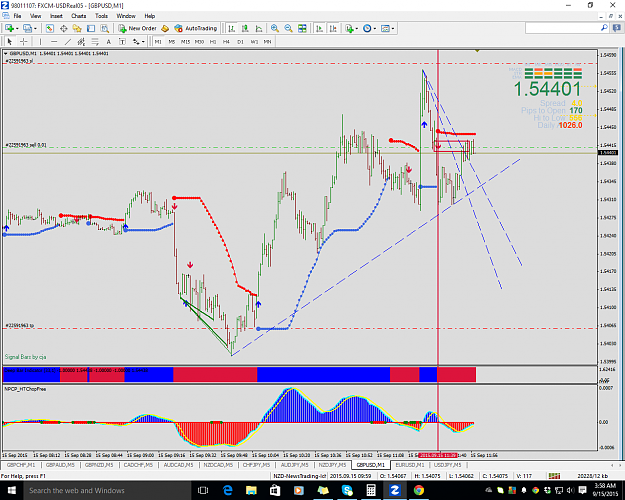Open the Charts menu
The width and height of the screenshot is (625, 500).
pos(79,16)
